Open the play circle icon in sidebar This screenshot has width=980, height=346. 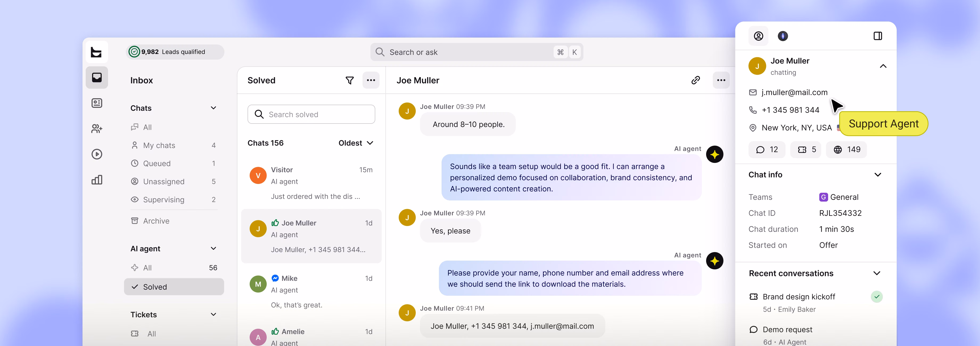[97, 154]
